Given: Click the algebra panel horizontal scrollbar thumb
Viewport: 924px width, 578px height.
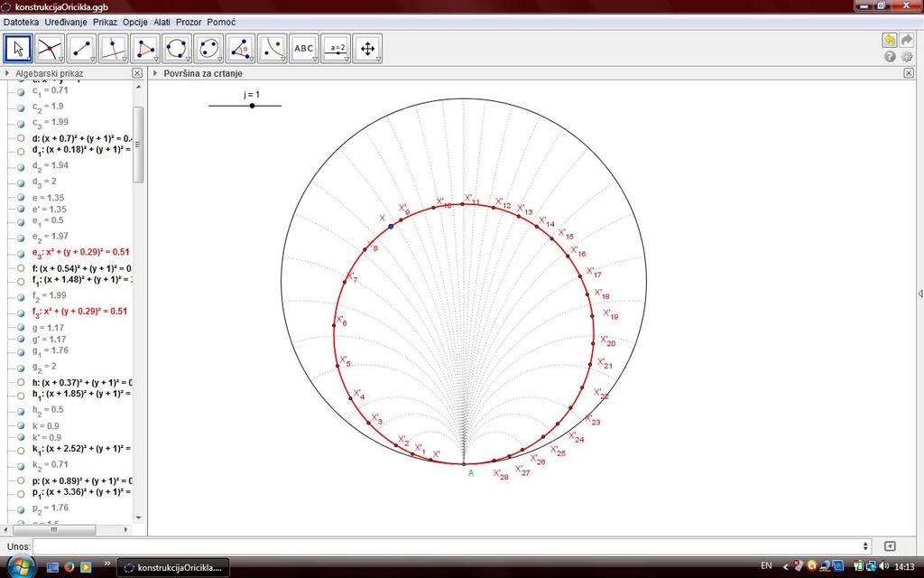Looking at the screenshot, I should (x=54, y=529).
